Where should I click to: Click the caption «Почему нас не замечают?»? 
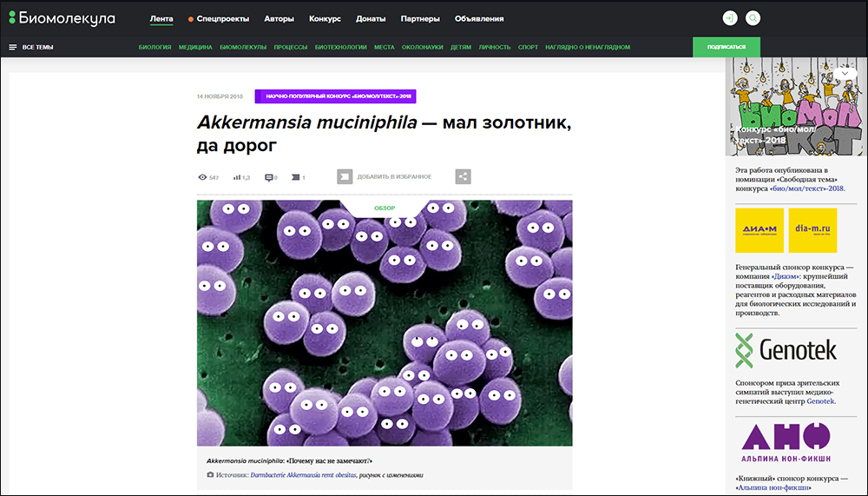tap(330, 461)
